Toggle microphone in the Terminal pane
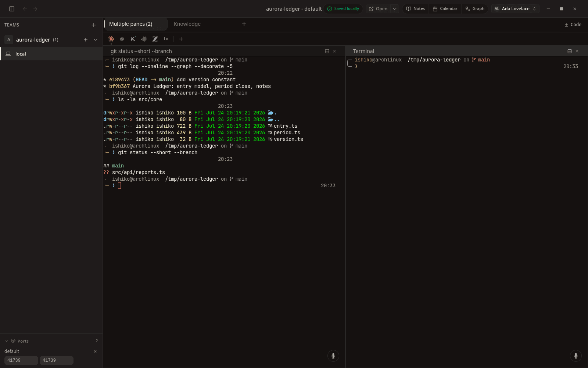Viewport: 588px width, 368px height. click(x=576, y=356)
